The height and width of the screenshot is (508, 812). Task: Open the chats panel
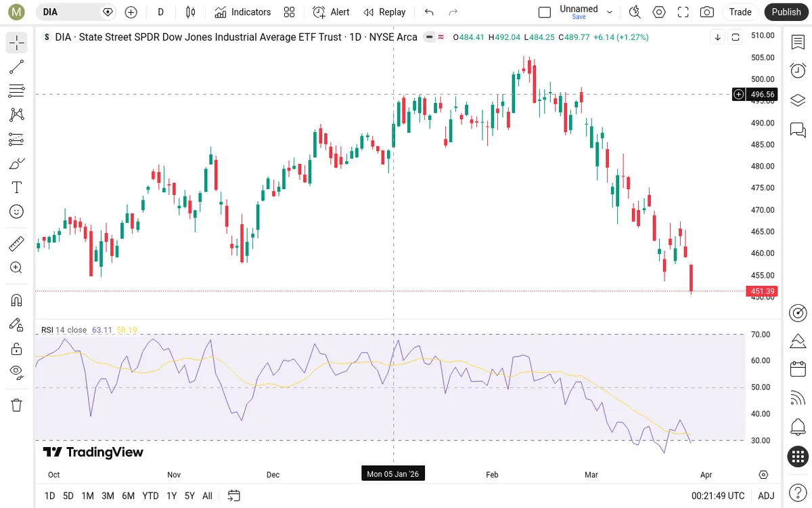[x=798, y=129]
